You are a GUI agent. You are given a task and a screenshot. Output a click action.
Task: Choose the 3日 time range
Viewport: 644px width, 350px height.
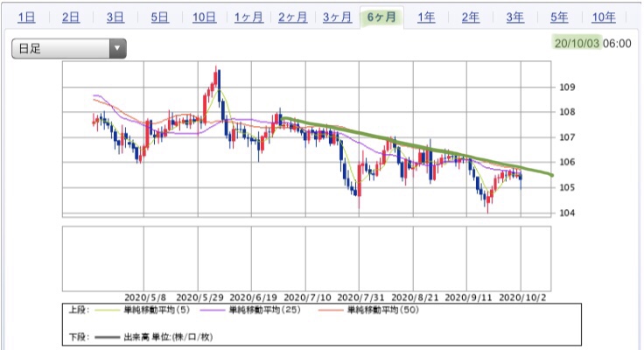(x=115, y=17)
